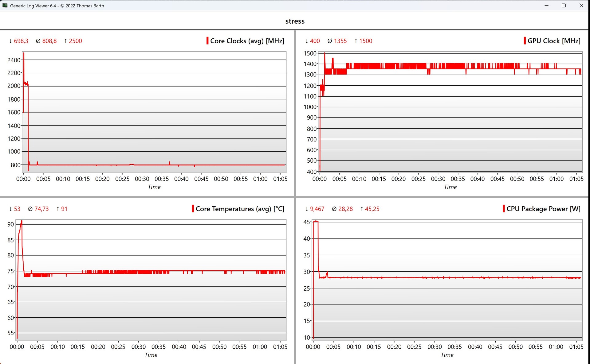Image resolution: width=590 pixels, height=364 pixels.
Task: Click the Generic Log Viewer app icon
Action: 5,6
